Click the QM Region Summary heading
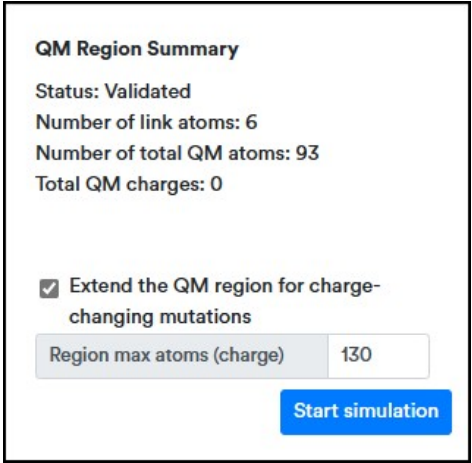Screen dimensions: 472x463 pyautogui.click(x=137, y=49)
